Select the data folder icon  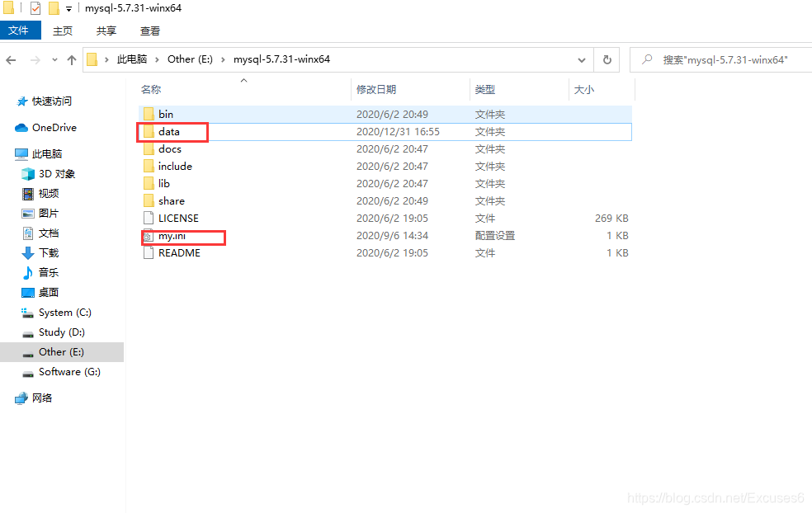pos(149,131)
